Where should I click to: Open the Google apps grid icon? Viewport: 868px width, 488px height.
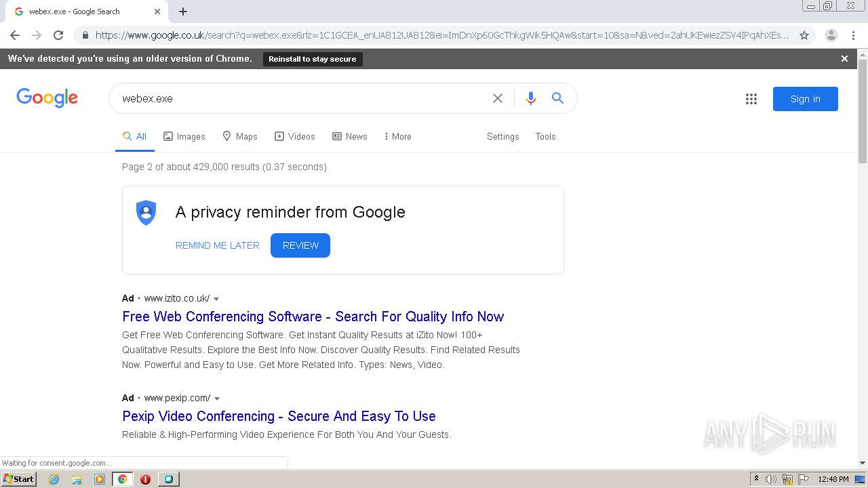pyautogui.click(x=751, y=99)
